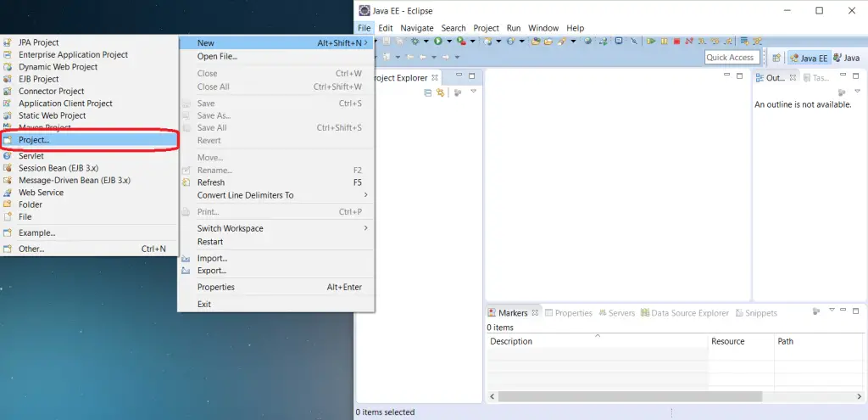Click the Debug bug icon in toolbar
This screenshot has height=420, width=868.
pyautogui.click(x=415, y=41)
